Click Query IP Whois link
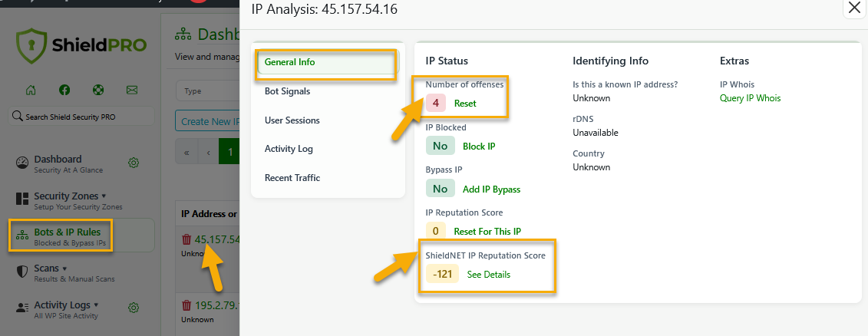The image size is (868, 336). [x=750, y=98]
